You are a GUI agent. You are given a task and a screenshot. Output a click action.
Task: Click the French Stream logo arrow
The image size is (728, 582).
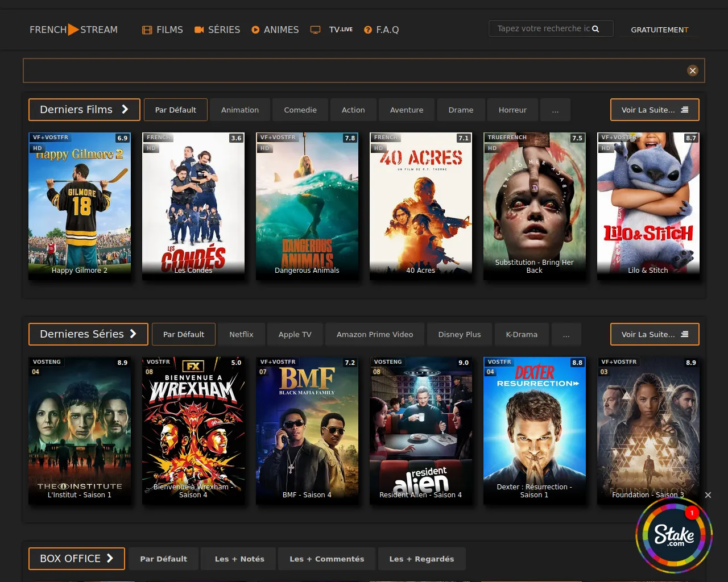pos(73,30)
